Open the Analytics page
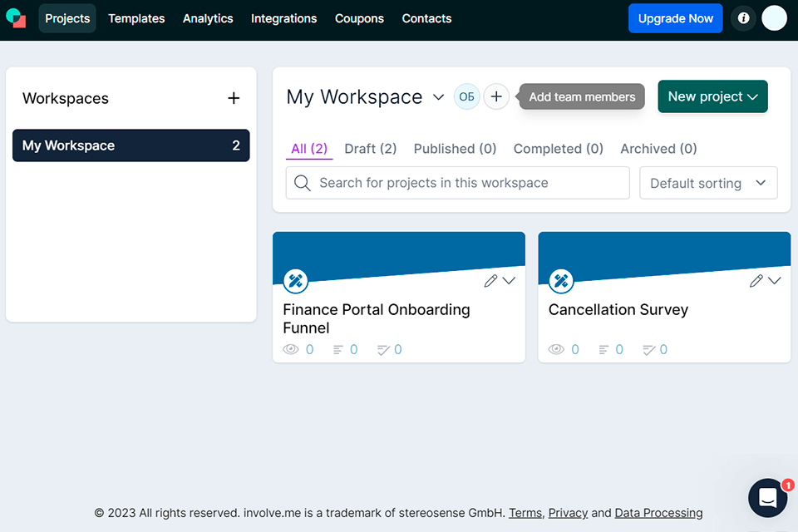Image resolution: width=798 pixels, height=532 pixels. click(x=208, y=18)
